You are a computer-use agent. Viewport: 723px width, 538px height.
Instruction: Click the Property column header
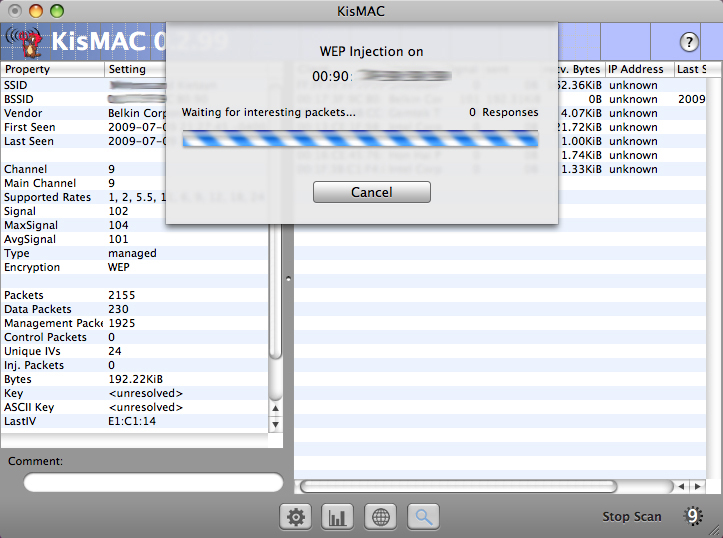point(53,69)
